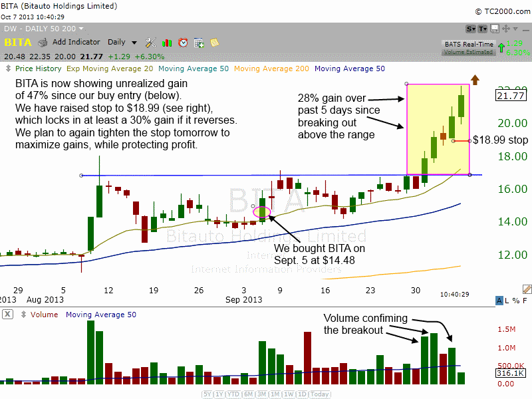Click the brown up arrow above price scale
Screen dimensions: 532x399
(475, 80)
